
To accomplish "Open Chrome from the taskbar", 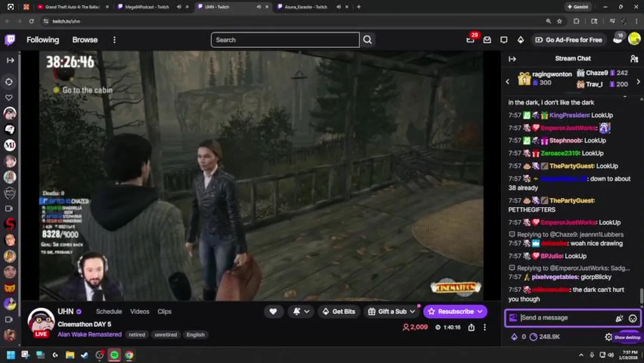I will 129,355.
